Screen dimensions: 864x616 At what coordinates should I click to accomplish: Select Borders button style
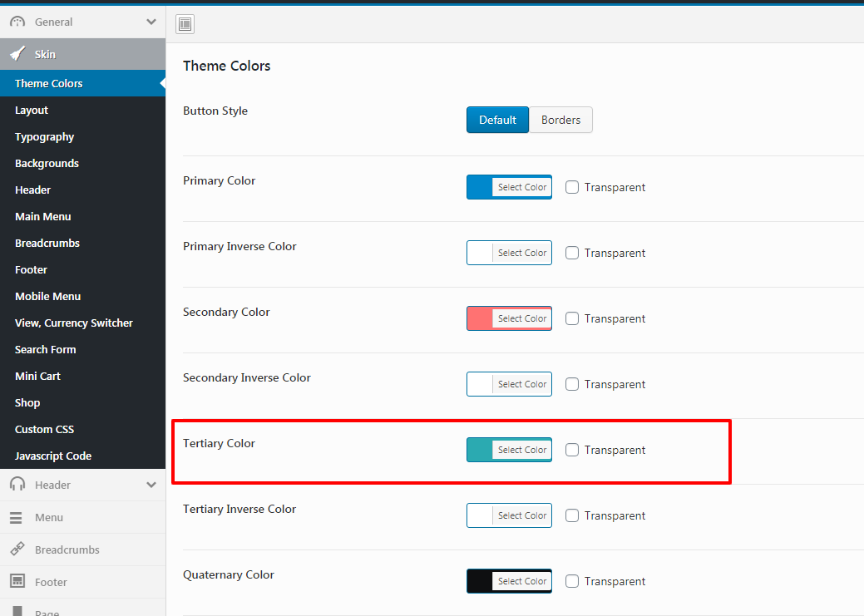pyautogui.click(x=561, y=120)
